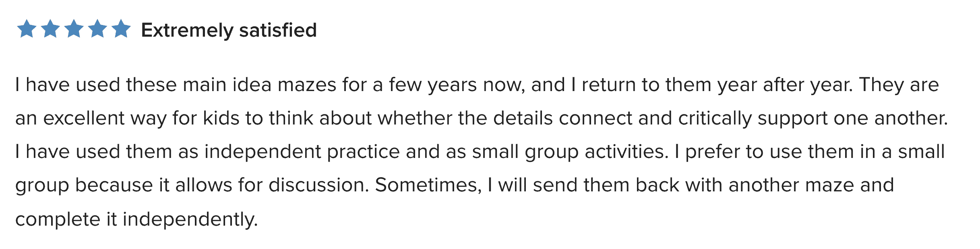Click the "Extremely satisfied" rating label

(229, 31)
